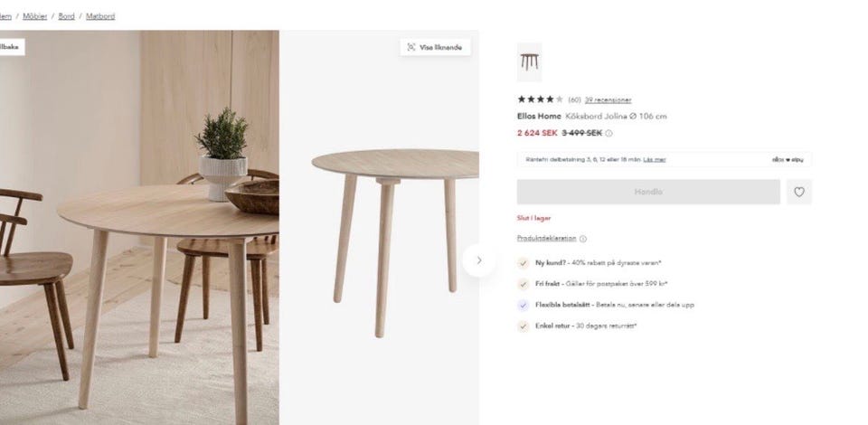This screenshot has width=868, height=425.
Task: Click info icon beside Produktdeklaration
Action: pyautogui.click(x=583, y=239)
